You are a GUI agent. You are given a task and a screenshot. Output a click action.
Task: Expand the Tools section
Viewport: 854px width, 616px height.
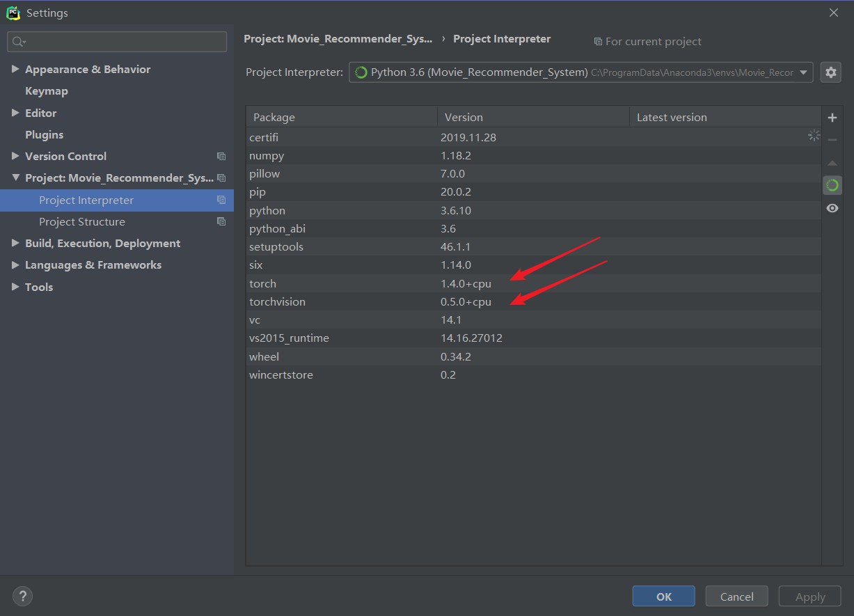point(15,287)
